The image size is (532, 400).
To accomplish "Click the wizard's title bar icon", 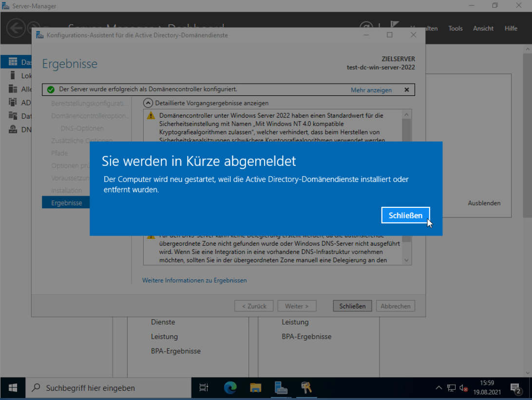I will point(40,35).
